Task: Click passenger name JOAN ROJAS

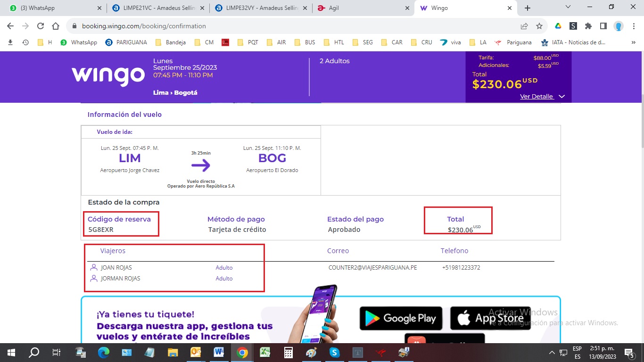Action: tap(116, 268)
